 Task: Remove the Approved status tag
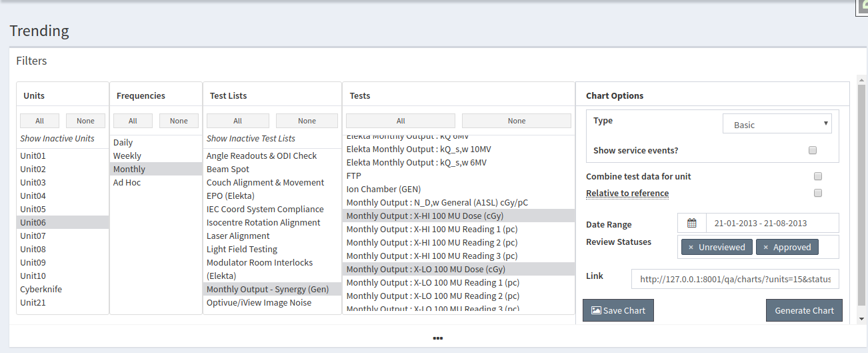(x=765, y=247)
